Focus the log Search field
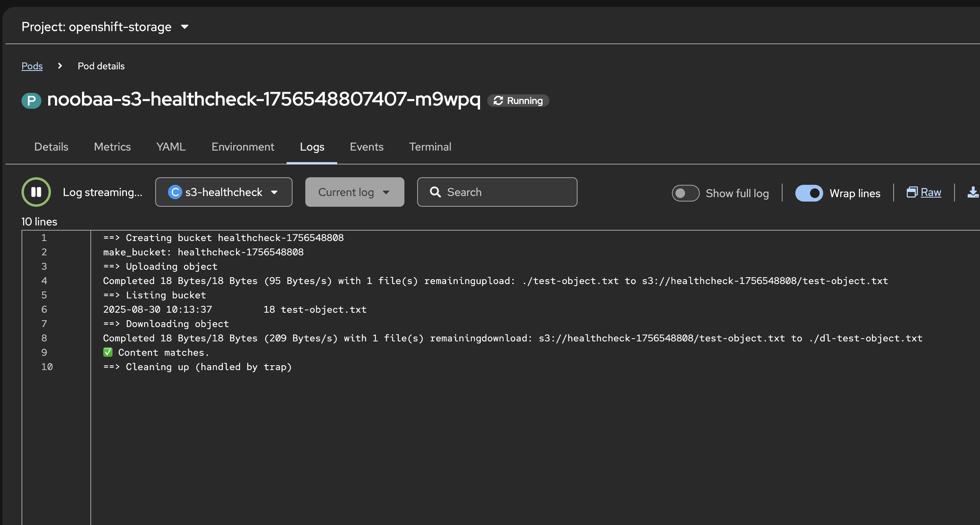Screen dimensions: 980x525 [497, 192]
